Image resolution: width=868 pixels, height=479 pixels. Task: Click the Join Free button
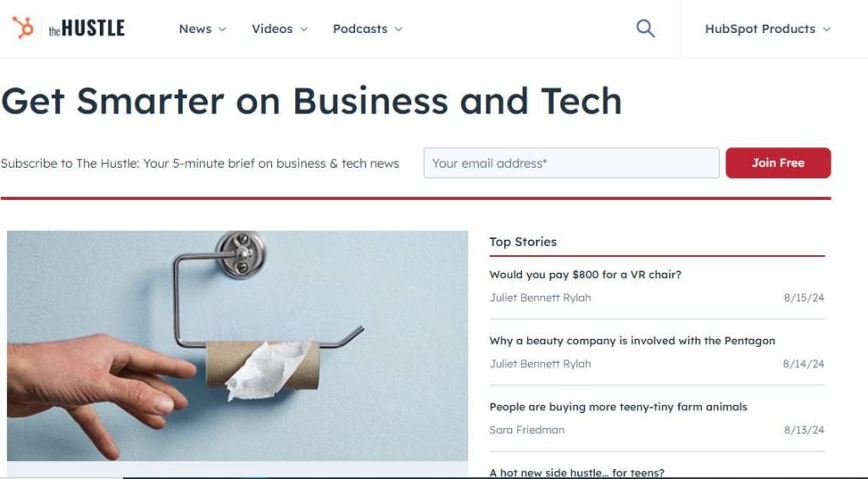point(778,163)
